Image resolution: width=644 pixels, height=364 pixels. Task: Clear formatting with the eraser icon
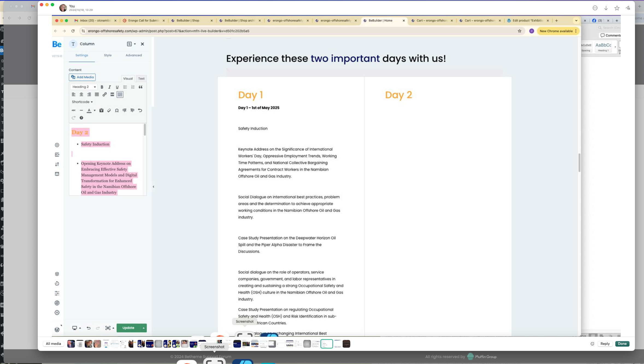tap(109, 110)
